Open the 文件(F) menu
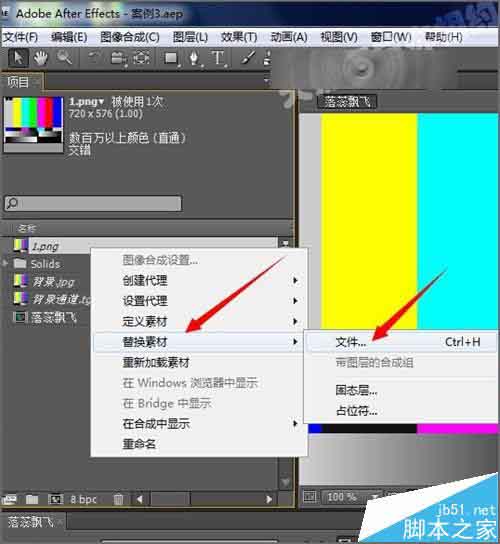 (x=20, y=37)
